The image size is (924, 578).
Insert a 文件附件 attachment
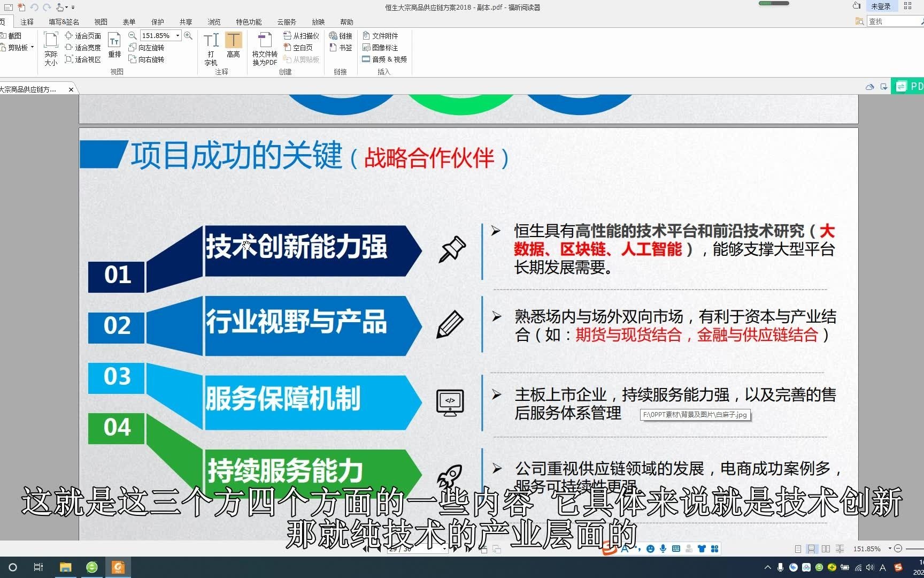tap(380, 36)
